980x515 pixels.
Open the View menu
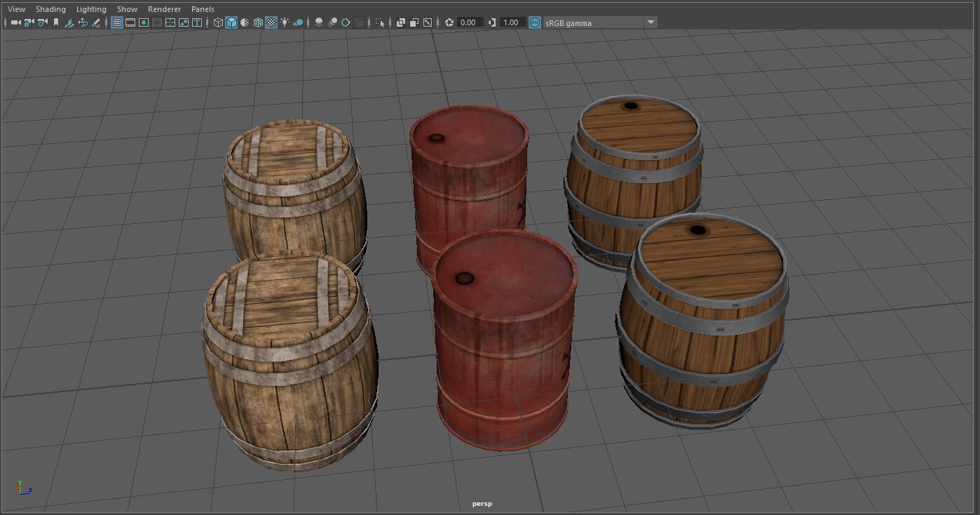click(15, 9)
